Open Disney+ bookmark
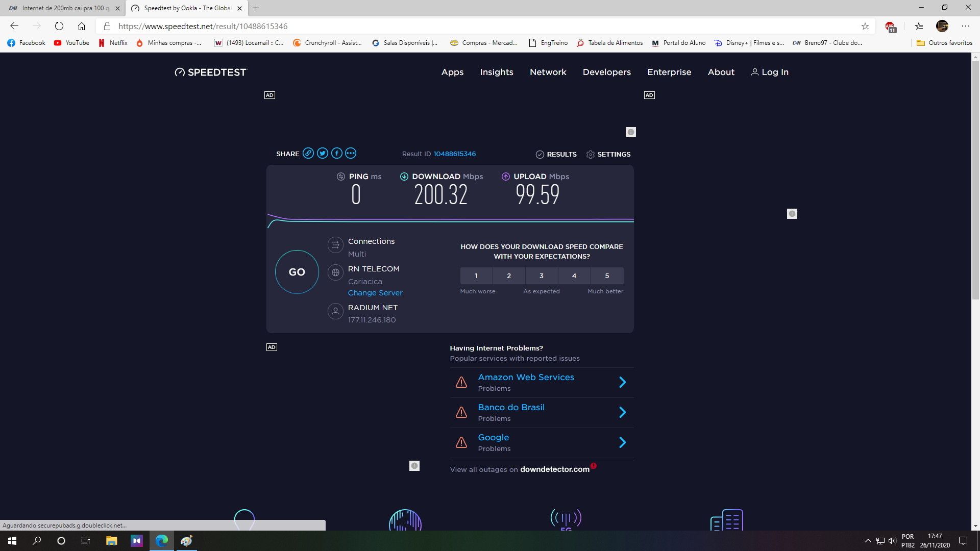This screenshot has width=980, height=551. (x=749, y=43)
